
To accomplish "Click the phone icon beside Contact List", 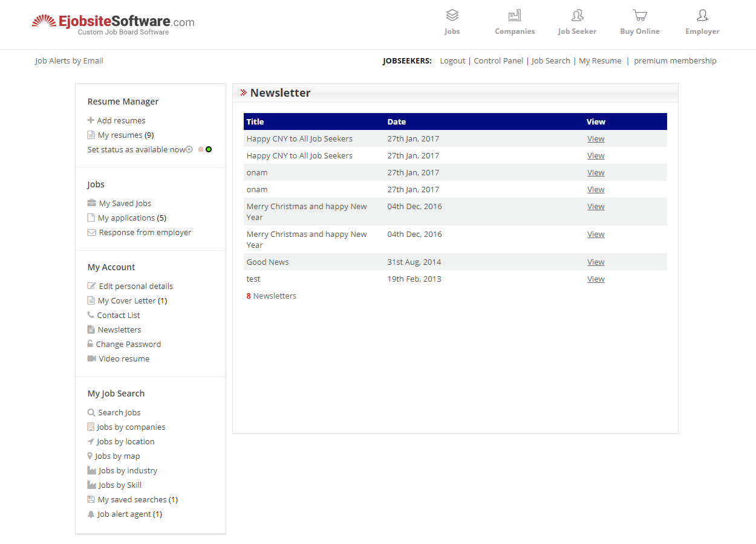I will 91,315.
